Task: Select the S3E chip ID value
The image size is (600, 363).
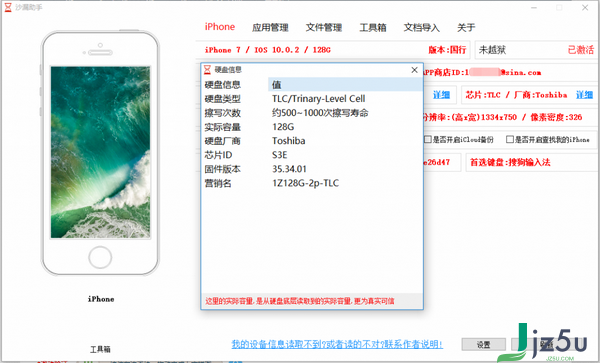Action: point(279,155)
